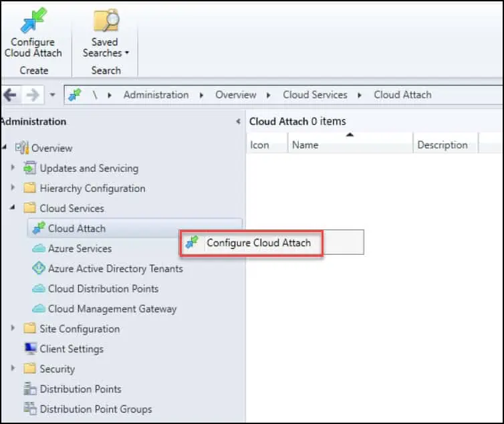Click Cloud Management Gateway icon
Screen dimensions: 504x424
39,308
